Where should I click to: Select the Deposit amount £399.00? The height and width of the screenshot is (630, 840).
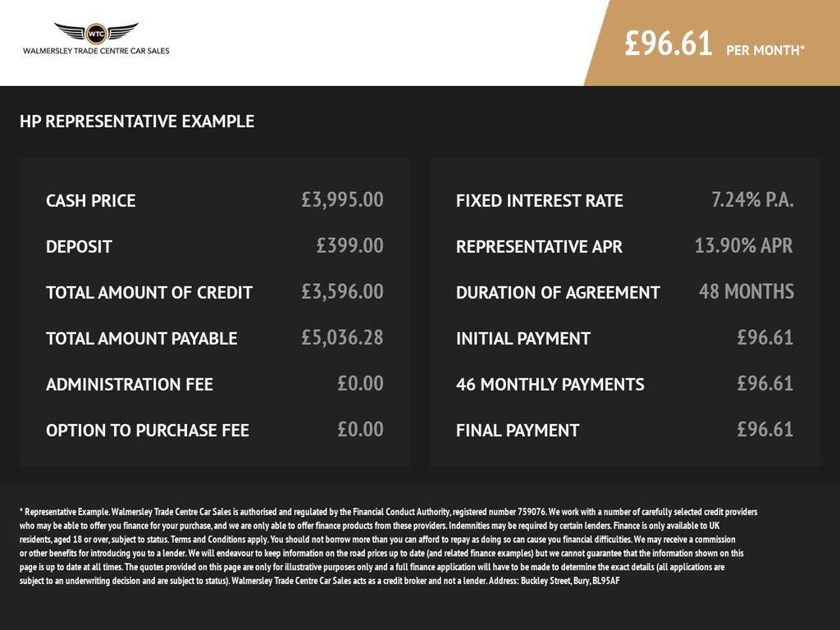[349, 245]
